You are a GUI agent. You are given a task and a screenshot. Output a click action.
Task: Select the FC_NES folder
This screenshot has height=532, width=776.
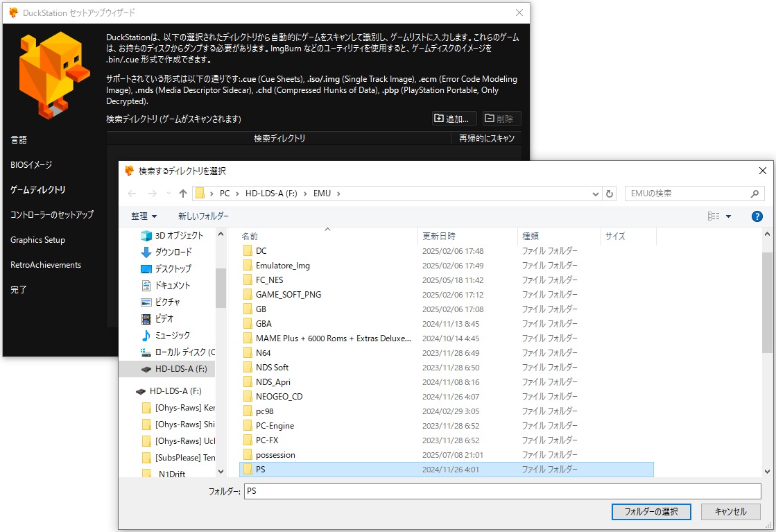pyautogui.click(x=447, y=280)
